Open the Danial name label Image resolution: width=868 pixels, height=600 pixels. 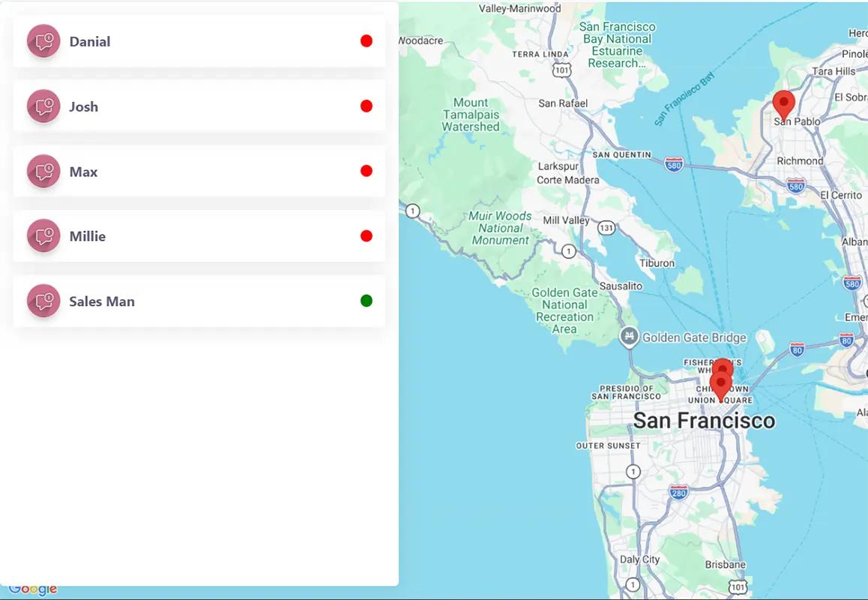[x=90, y=41]
